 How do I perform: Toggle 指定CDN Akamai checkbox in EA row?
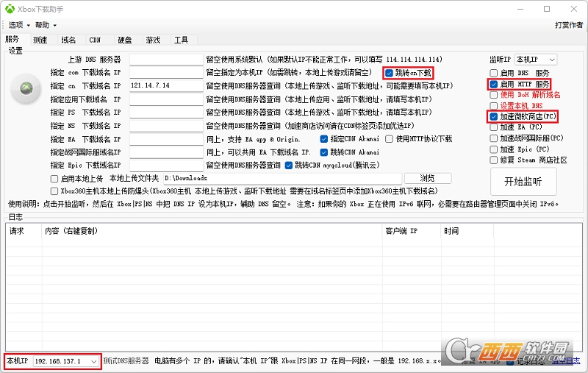pos(324,139)
